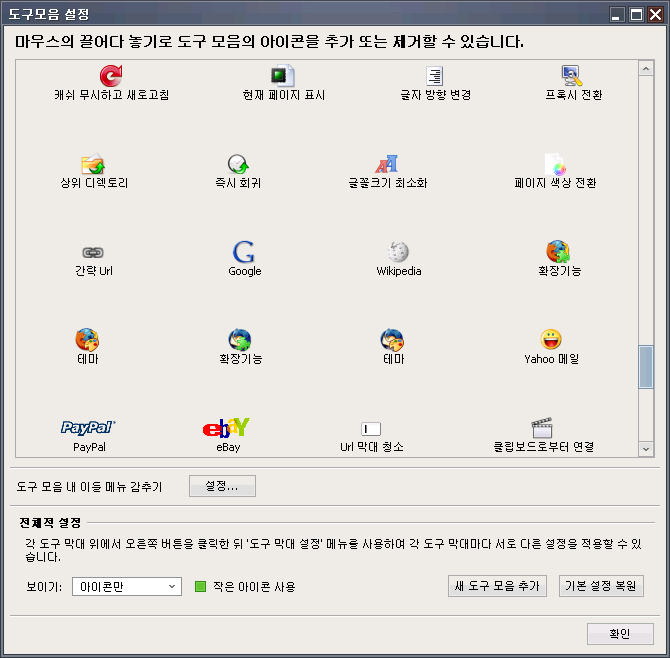Screen dimensions: 670x658
Task: Click the eBay logo icon
Action: pyautogui.click(x=226, y=428)
